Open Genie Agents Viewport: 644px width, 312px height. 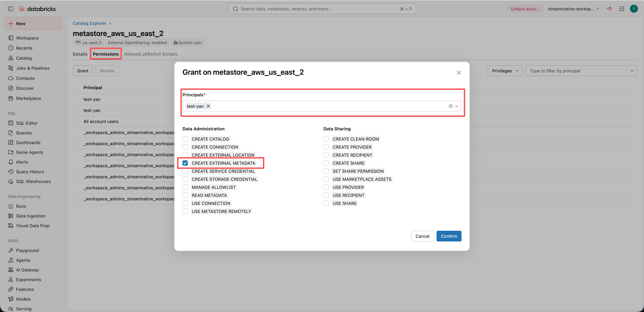[30, 152]
